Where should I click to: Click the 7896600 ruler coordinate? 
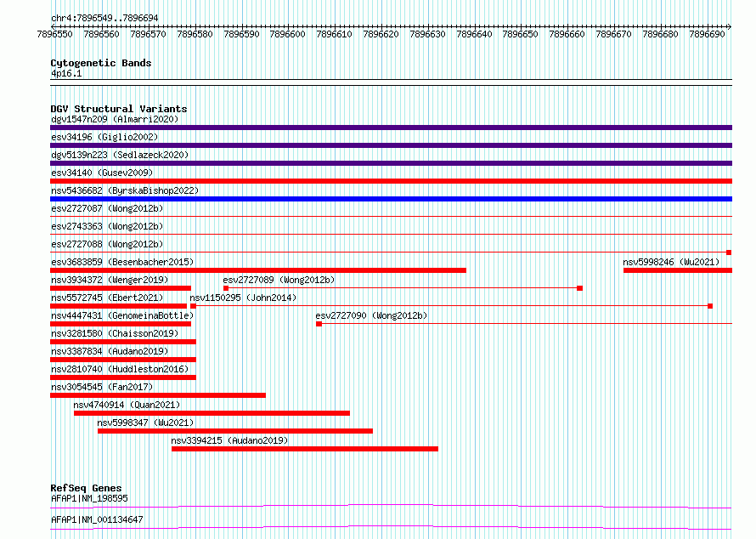pyautogui.click(x=288, y=34)
